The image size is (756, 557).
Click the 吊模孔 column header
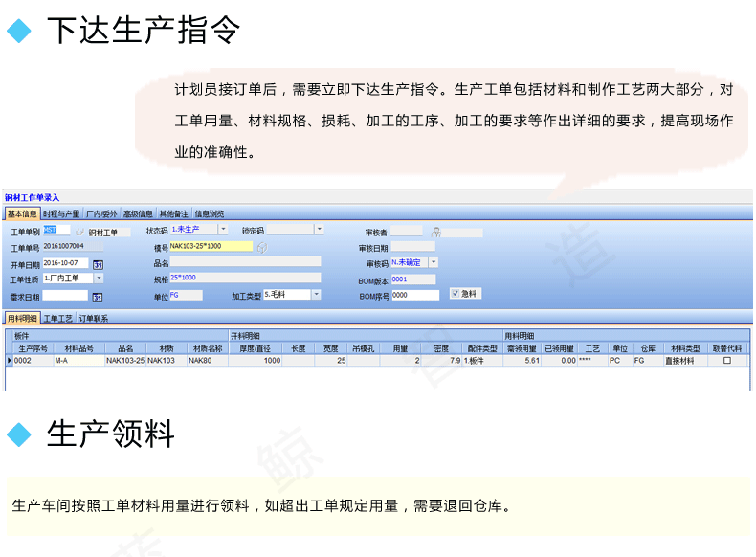[363, 348]
